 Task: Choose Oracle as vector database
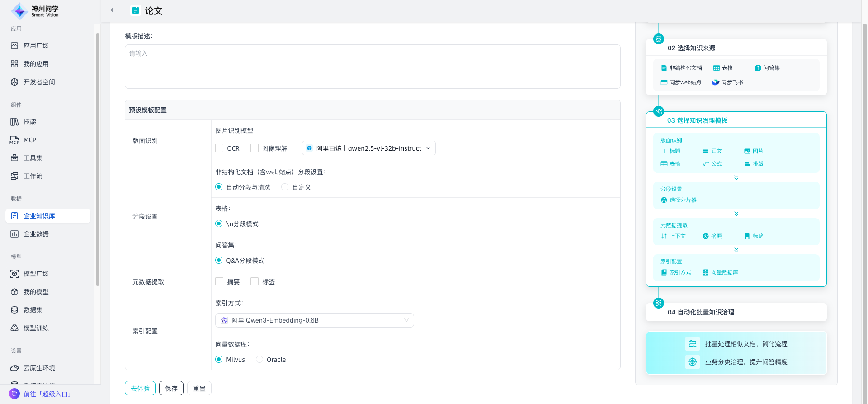click(x=259, y=359)
